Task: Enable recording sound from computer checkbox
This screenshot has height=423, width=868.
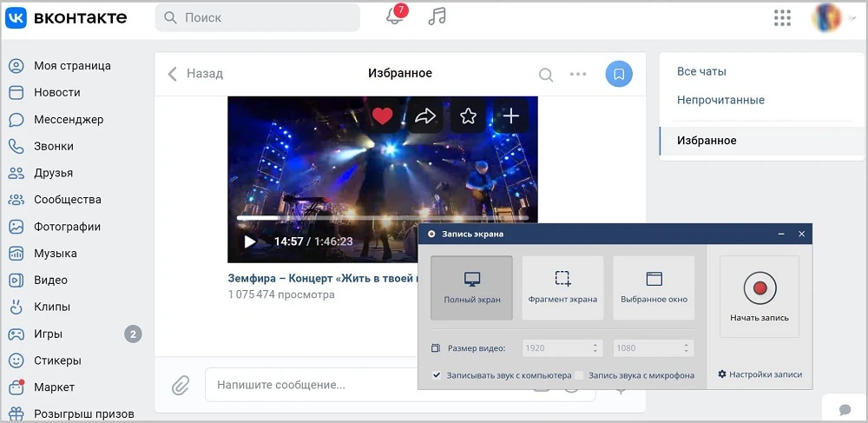Action: [437, 375]
